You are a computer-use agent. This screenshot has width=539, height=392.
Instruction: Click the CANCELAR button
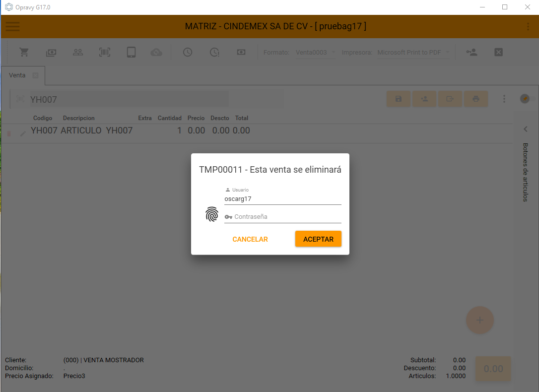coord(250,239)
